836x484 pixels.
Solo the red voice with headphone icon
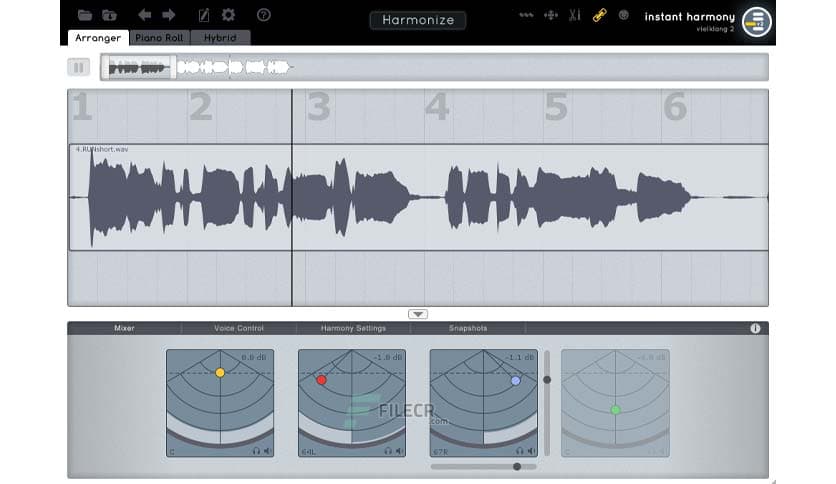pos(388,451)
